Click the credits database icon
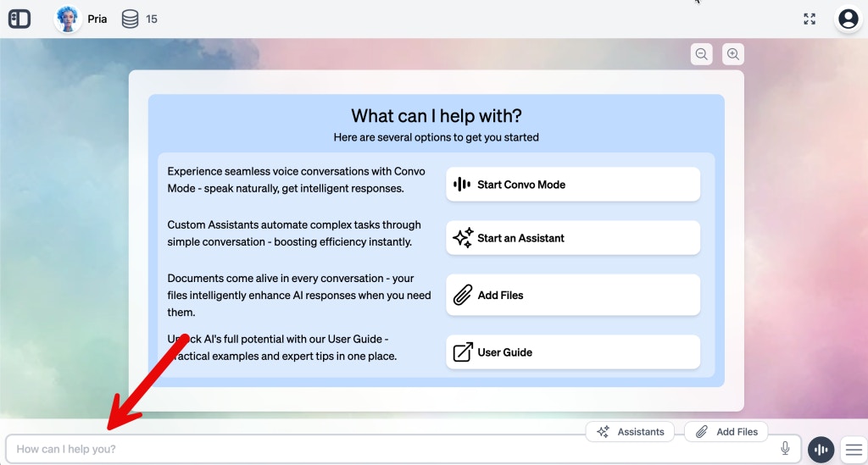This screenshot has width=868, height=465. click(x=130, y=19)
